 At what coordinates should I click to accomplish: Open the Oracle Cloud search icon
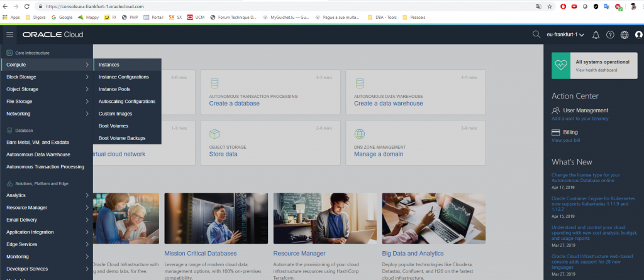536,35
